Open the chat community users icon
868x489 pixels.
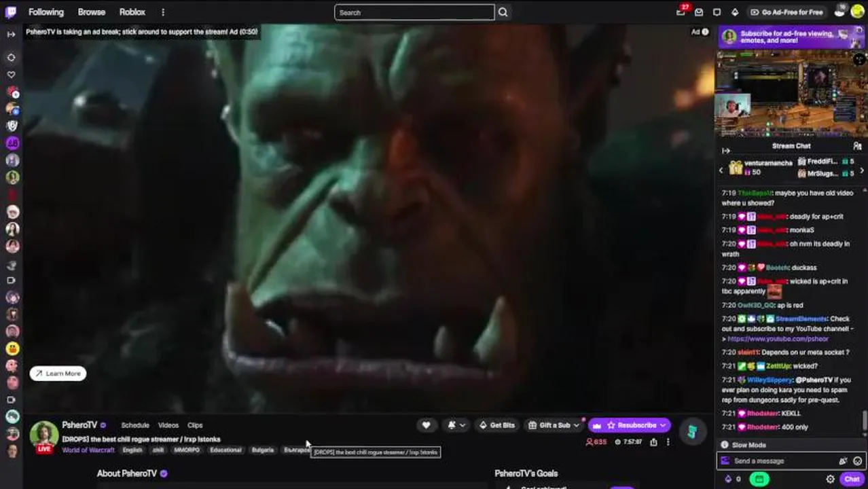[857, 146]
